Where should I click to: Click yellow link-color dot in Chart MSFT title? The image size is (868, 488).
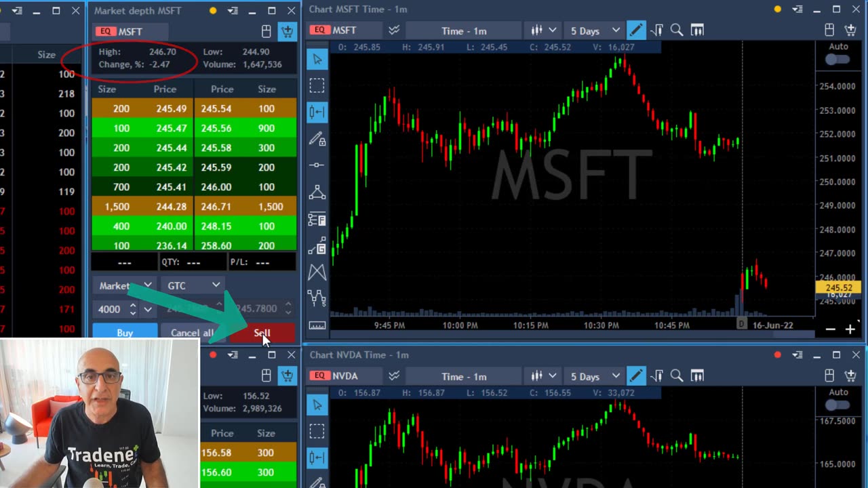point(777,9)
